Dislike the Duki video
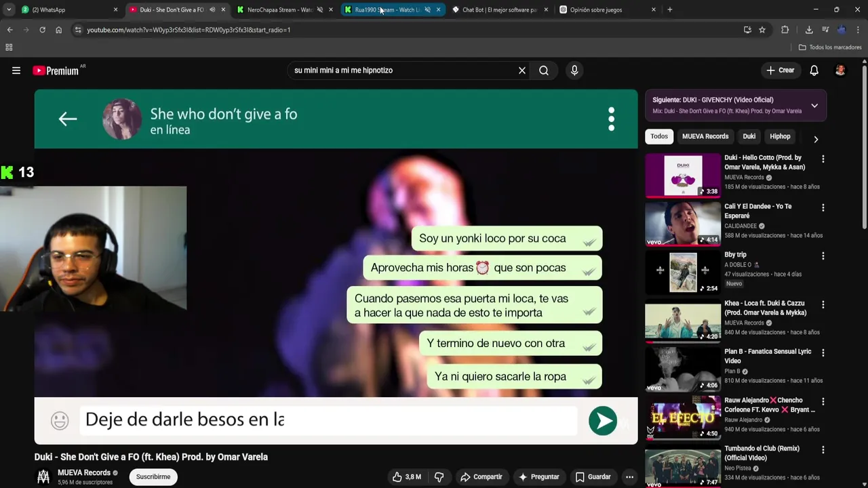This screenshot has height=488, width=868. click(439, 477)
